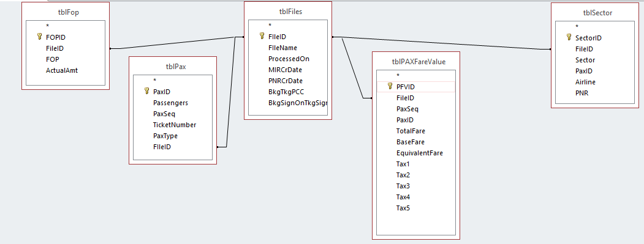Choose the Tax3 field
This screenshot has width=644, height=244.
416,186
